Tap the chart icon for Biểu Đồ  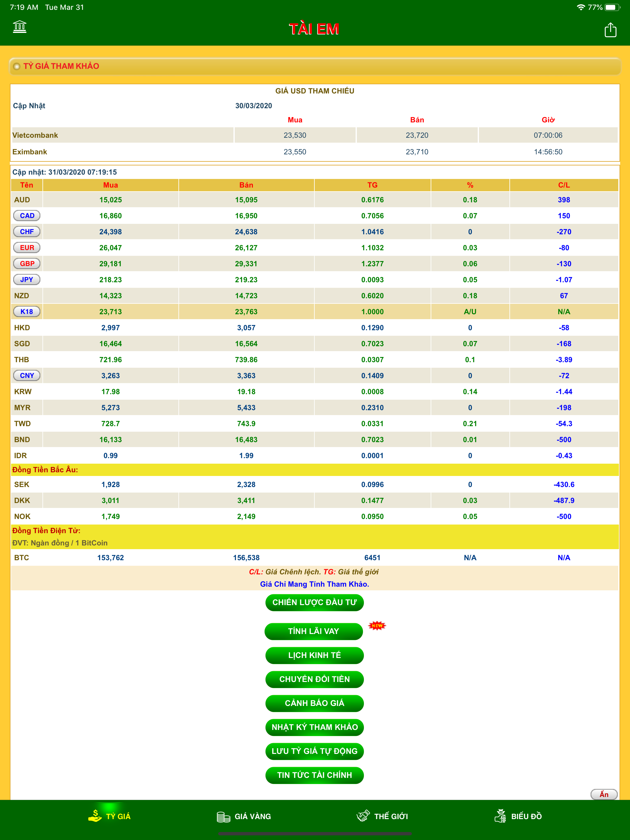[x=500, y=815]
